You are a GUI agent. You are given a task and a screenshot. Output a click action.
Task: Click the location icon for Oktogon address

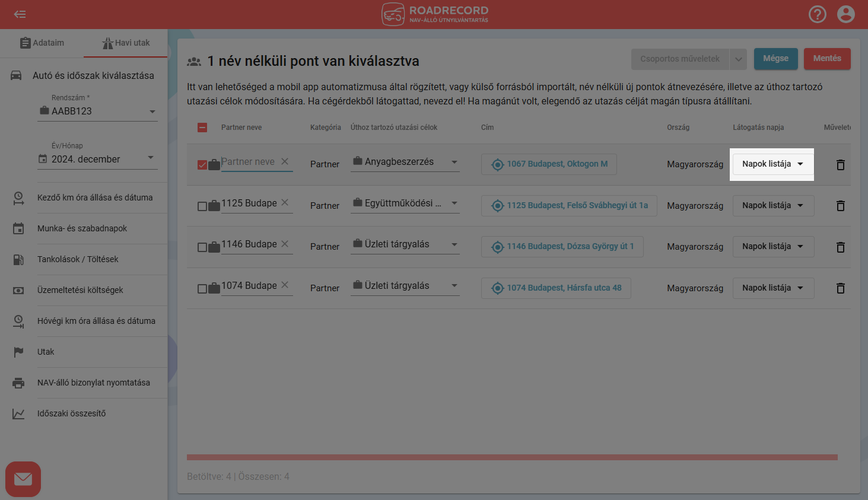click(498, 164)
